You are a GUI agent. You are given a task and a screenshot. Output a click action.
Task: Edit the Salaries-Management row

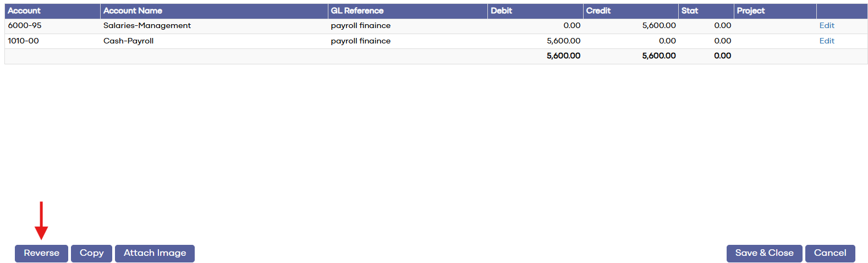coord(827,26)
